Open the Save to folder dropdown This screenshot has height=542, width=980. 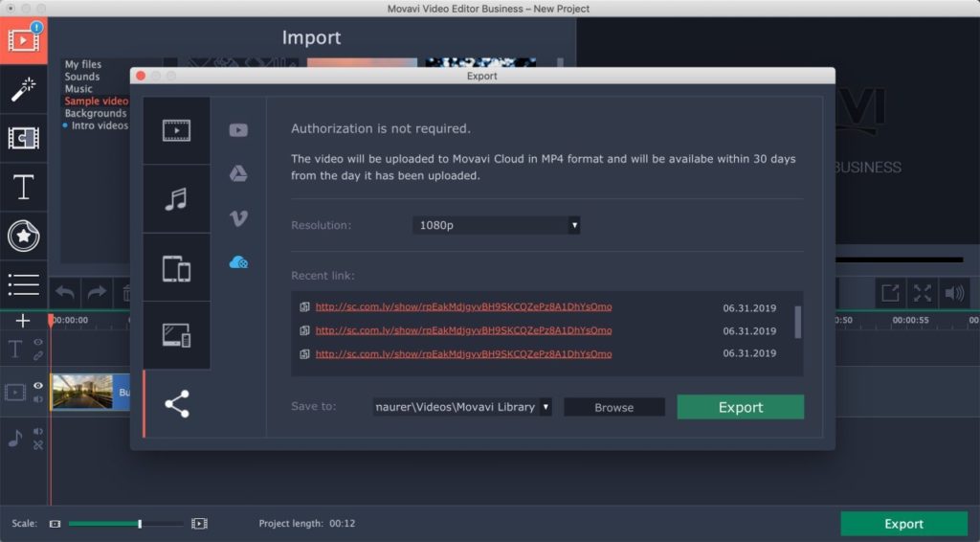click(462, 407)
